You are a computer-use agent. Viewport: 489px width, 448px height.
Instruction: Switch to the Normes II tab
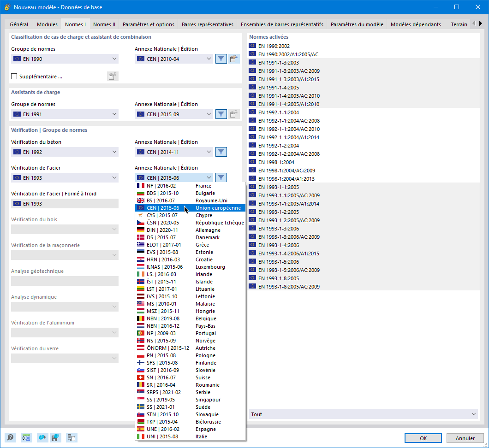[104, 24]
